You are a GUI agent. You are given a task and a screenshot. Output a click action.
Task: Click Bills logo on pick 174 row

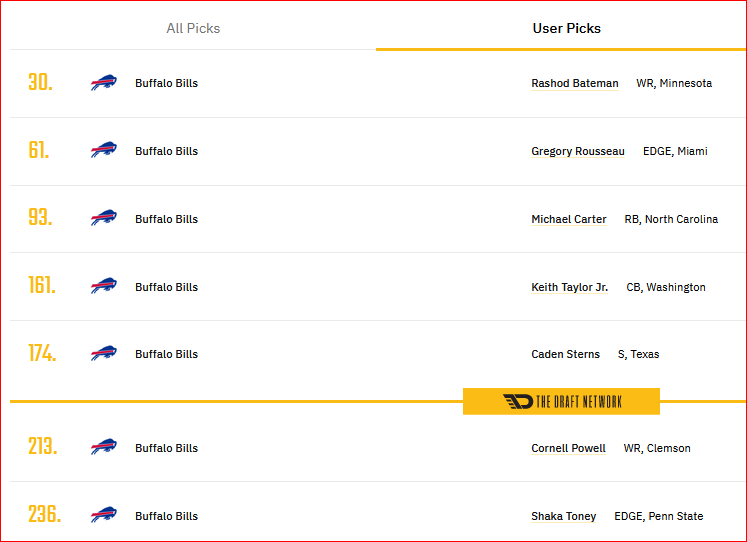pos(104,353)
